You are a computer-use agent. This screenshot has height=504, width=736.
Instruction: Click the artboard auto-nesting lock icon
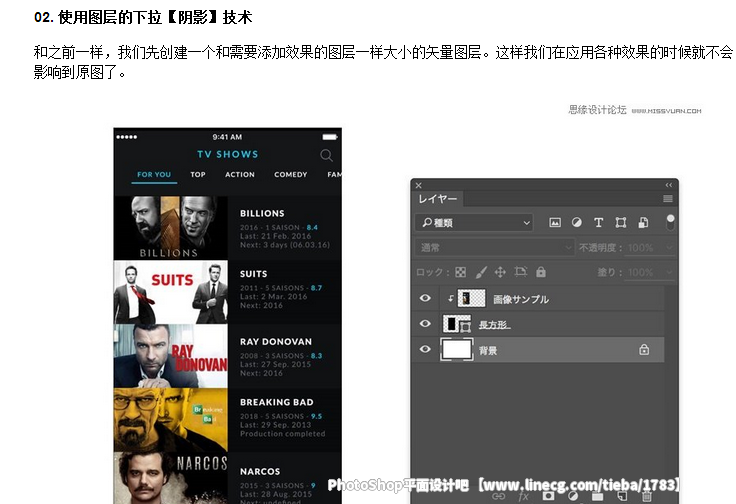(521, 272)
